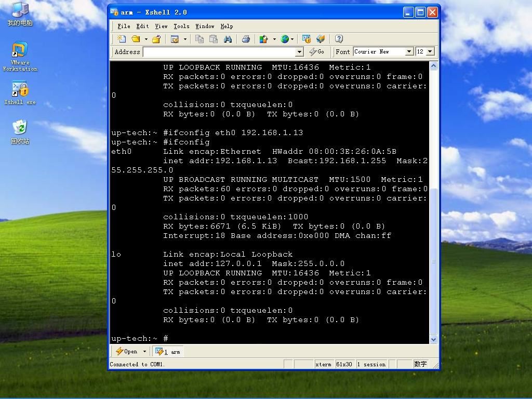
Task: Maximize the Xshell window
Action: tap(420, 12)
